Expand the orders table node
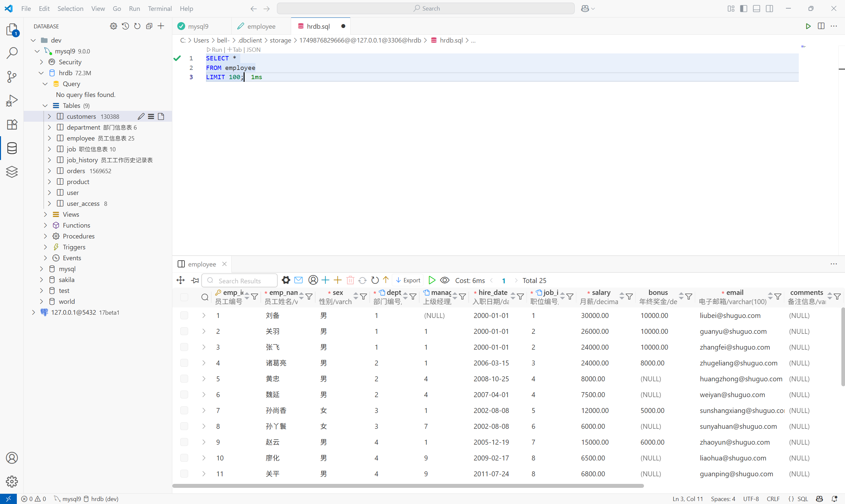Viewport: 845px width, 504px height. (50, 171)
